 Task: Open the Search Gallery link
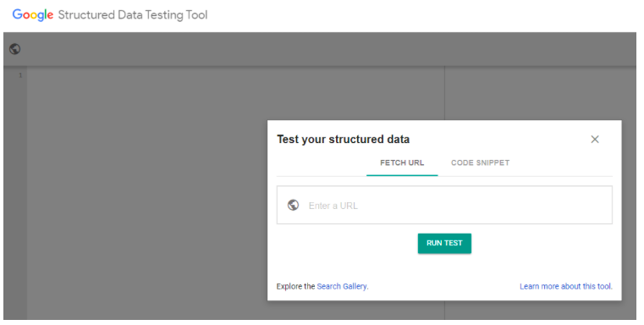342,286
